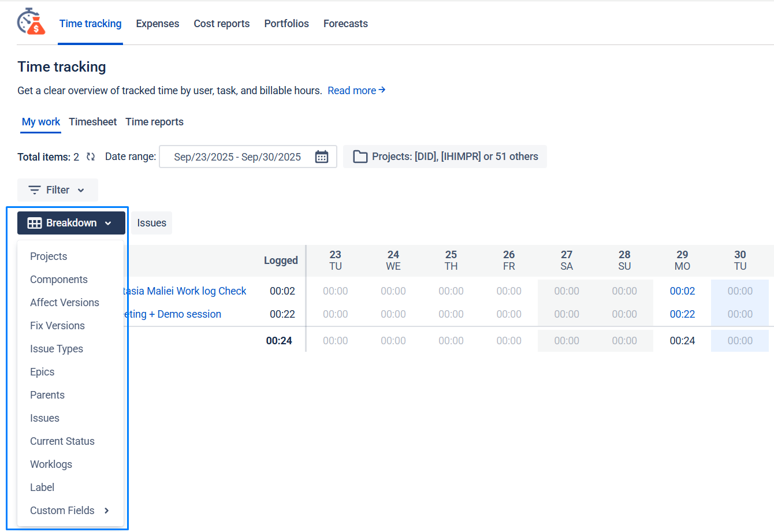Open the calendar icon in date range

(322, 157)
